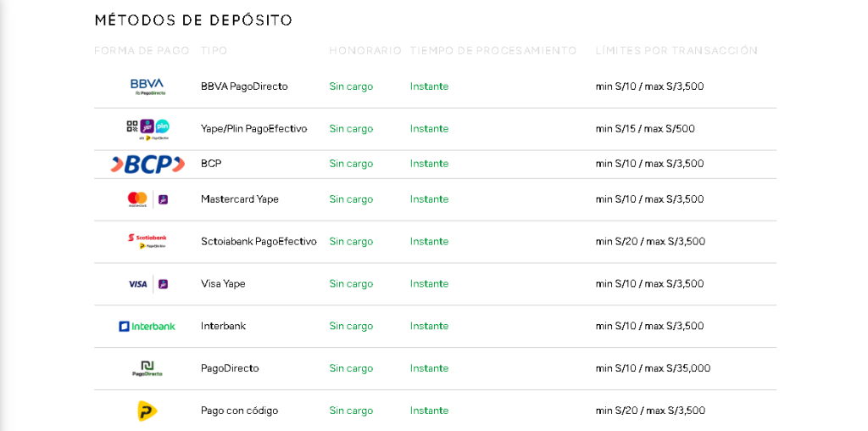868x431 pixels.
Task: Click the BCP bank logo
Action: [x=147, y=165]
